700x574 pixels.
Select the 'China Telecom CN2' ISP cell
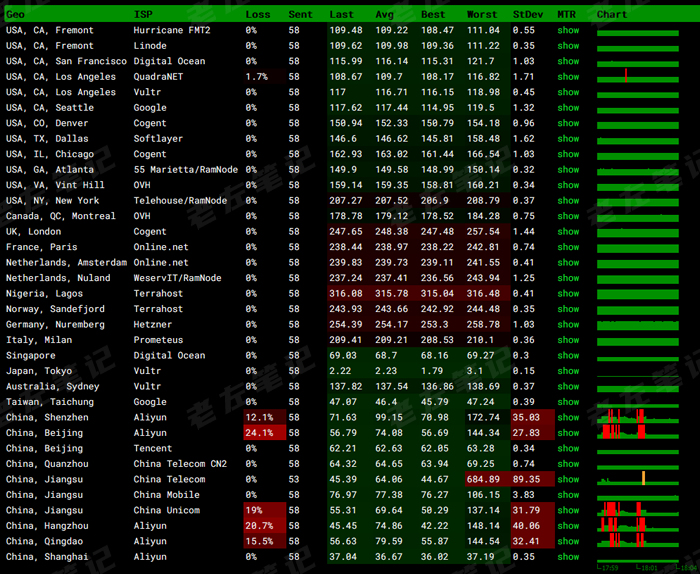coord(180,464)
